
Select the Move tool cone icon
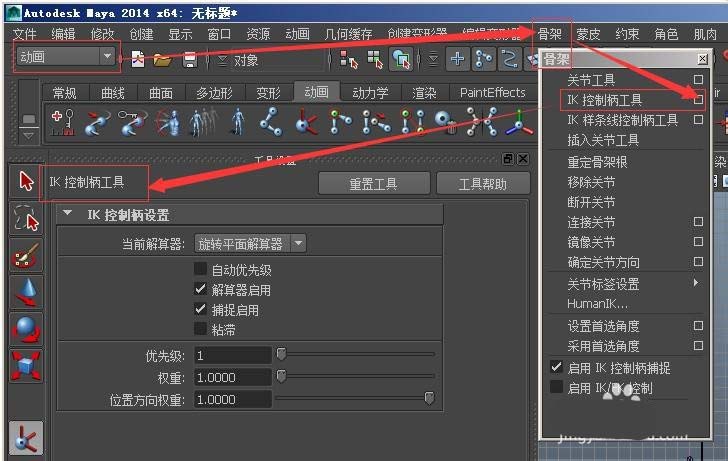[x=26, y=292]
